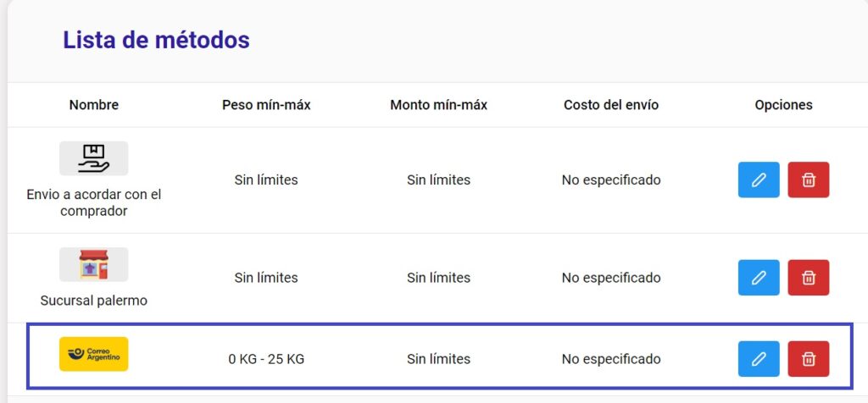868x403 pixels.
Task: Edit the Correo Argentino shipping method
Action: pos(759,359)
